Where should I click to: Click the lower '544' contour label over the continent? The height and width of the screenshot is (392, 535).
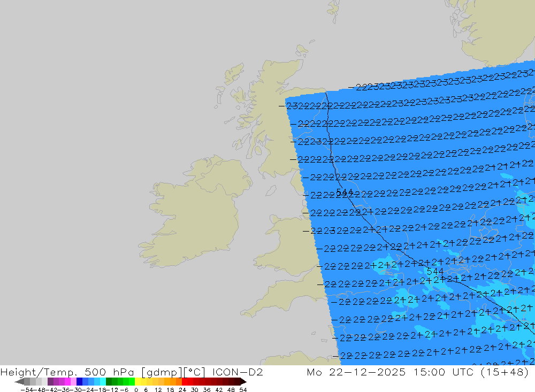coord(435,272)
